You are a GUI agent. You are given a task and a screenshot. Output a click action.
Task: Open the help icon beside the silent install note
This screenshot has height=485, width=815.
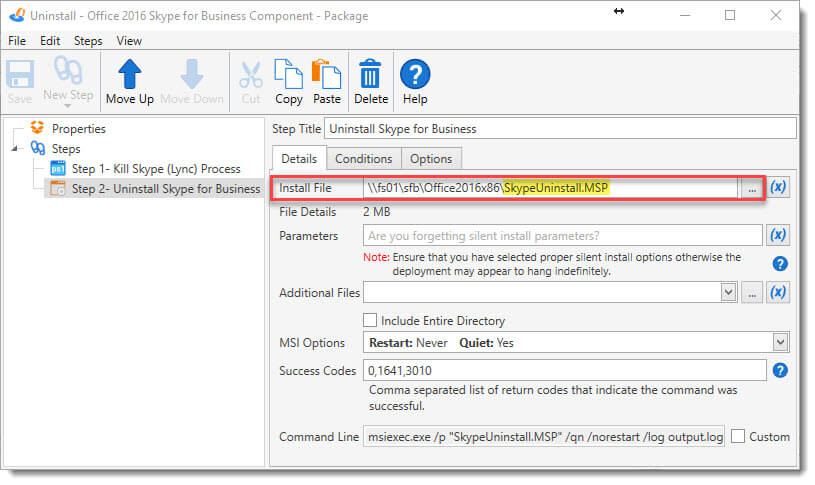pos(780,264)
